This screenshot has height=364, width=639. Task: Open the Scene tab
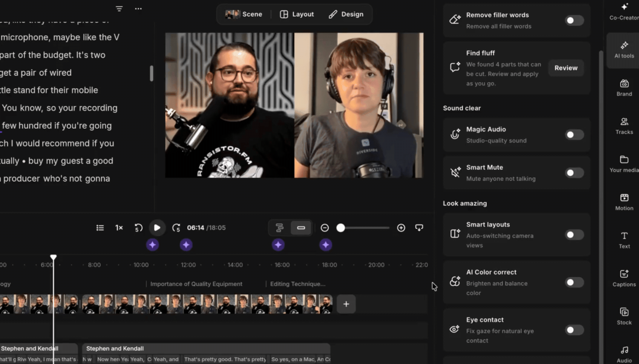click(244, 14)
